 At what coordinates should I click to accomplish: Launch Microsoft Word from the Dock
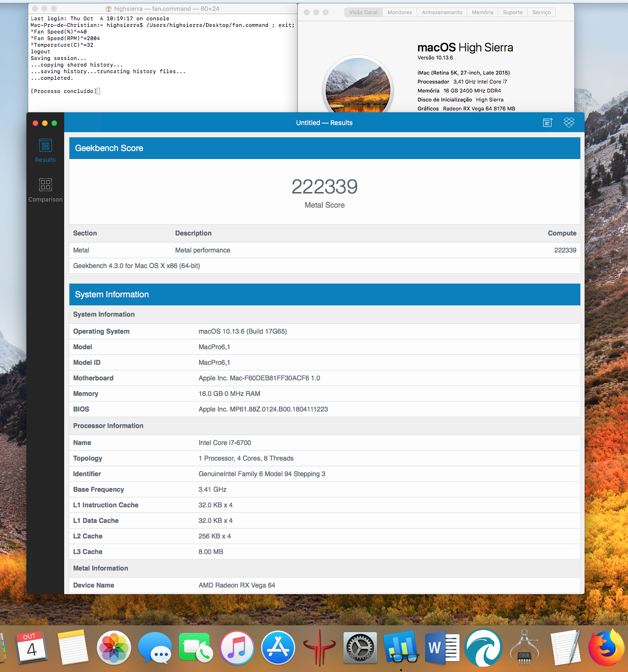tap(442, 647)
